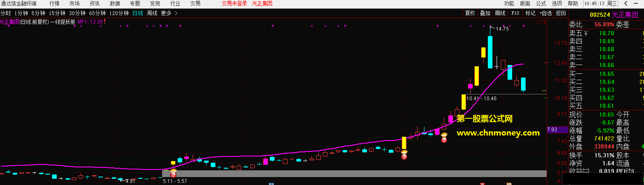The image size is (644, 185).
Task: Click 卖五 price 10.70
Action: pos(607,33)
